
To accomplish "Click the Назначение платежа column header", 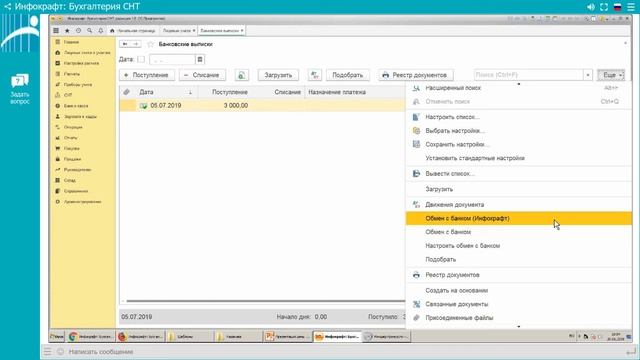I will [x=355, y=92].
